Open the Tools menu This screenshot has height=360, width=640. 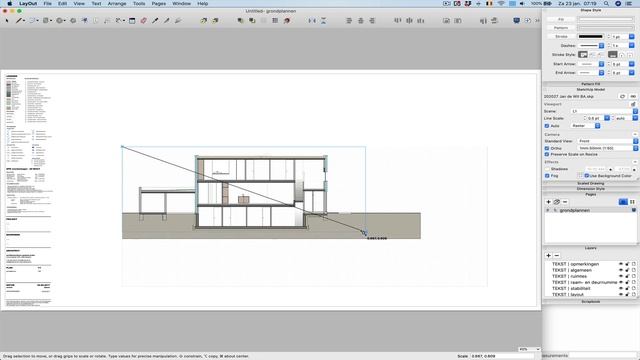[139, 3]
